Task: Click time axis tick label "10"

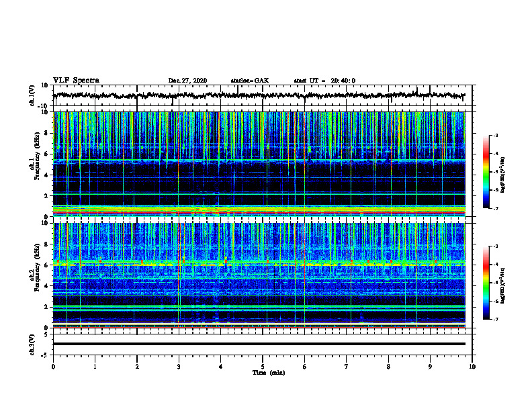Action: tap(472, 367)
